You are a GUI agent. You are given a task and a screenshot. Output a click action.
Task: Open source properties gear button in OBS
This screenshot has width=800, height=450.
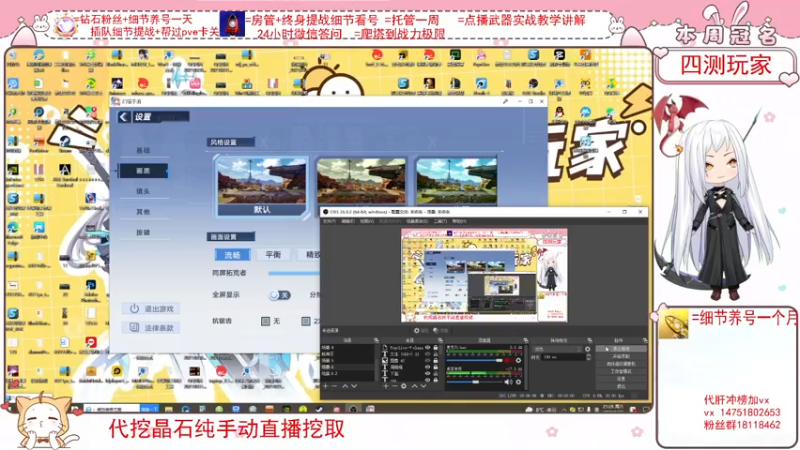[x=421, y=330]
